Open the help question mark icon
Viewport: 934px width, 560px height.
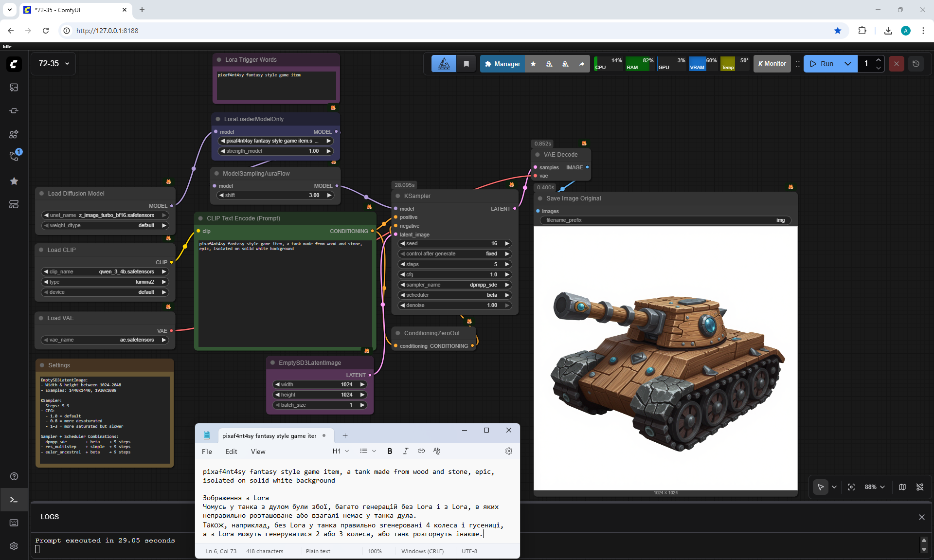14,476
